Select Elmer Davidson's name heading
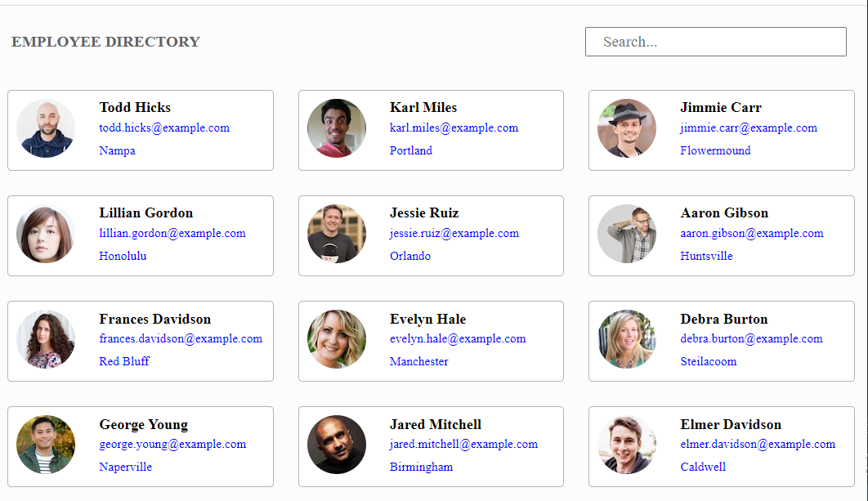Screen dimensions: 868x501 tap(731, 424)
